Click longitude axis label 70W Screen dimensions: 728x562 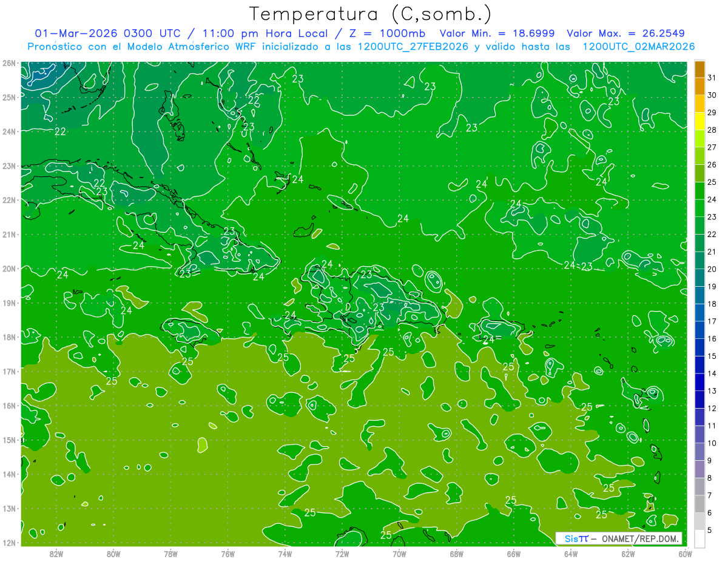399,554
